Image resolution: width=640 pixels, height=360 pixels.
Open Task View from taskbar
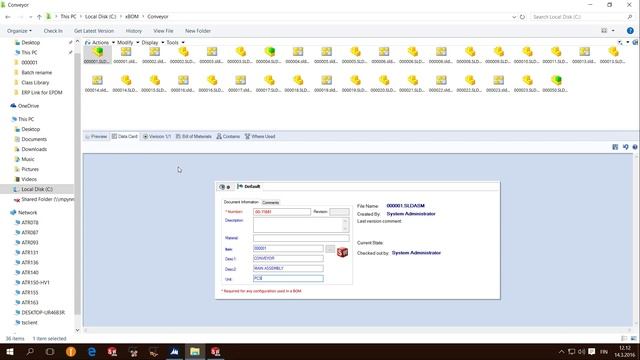coord(50,351)
